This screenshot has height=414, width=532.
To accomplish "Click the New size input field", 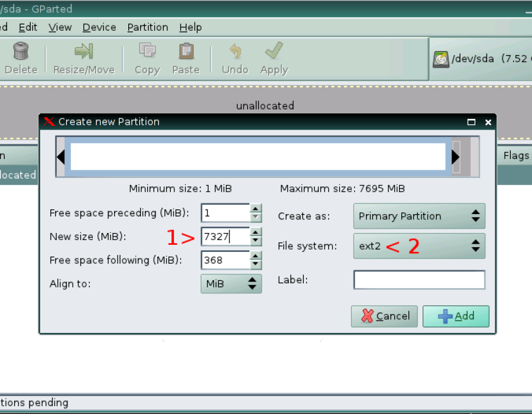I will click(225, 237).
